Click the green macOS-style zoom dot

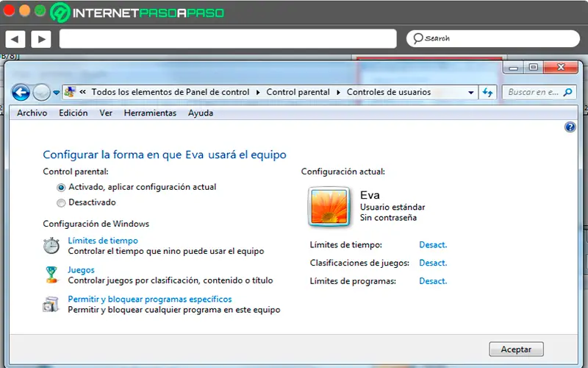coord(40,10)
